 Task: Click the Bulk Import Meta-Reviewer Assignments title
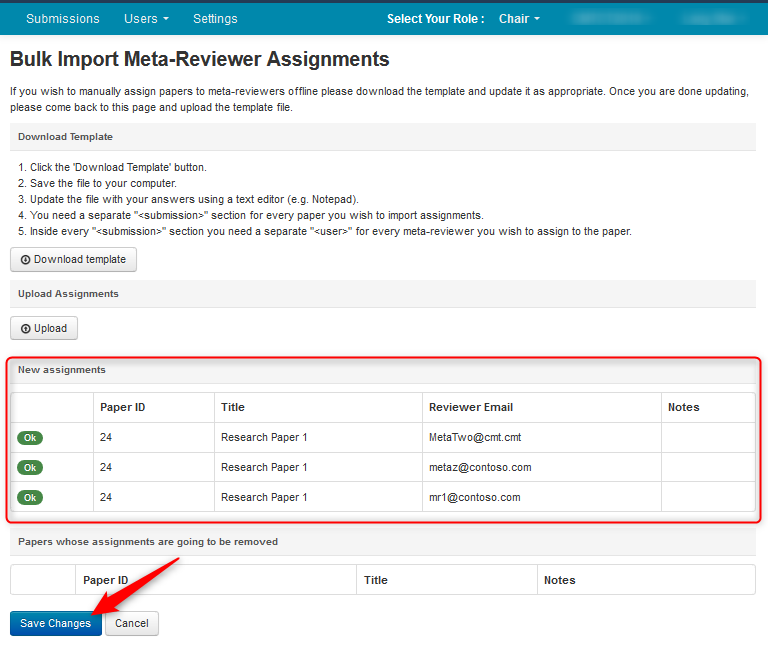[200, 59]
